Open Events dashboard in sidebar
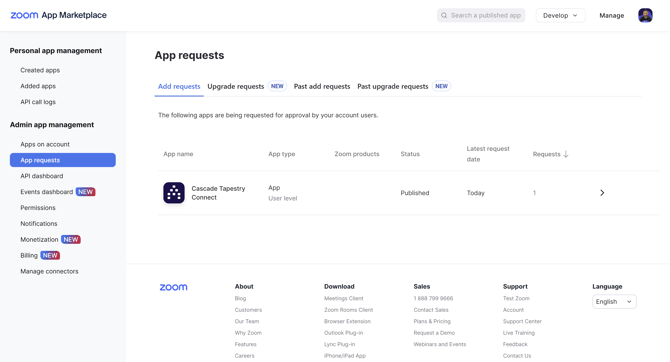This screenshot has height=362, width=670. pyautogui.click(x=47, y=192)
